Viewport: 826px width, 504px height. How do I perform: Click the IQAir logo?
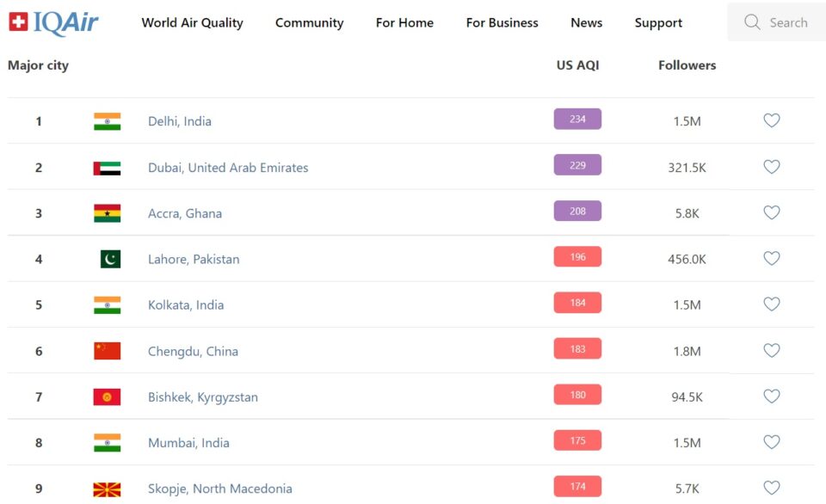pos(53,23)
